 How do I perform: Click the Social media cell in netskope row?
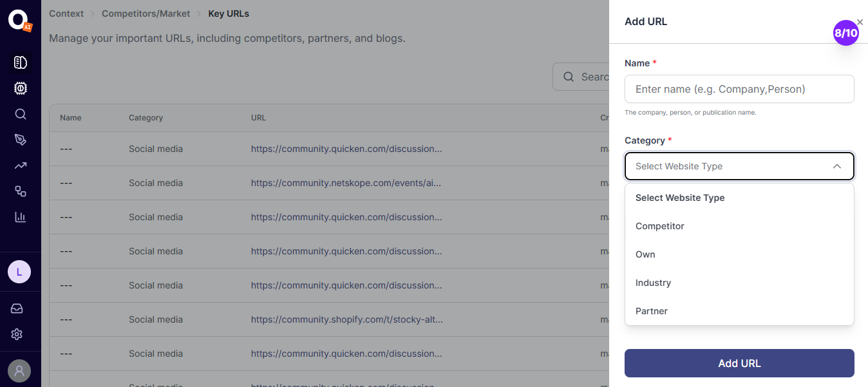coord(156,183)
